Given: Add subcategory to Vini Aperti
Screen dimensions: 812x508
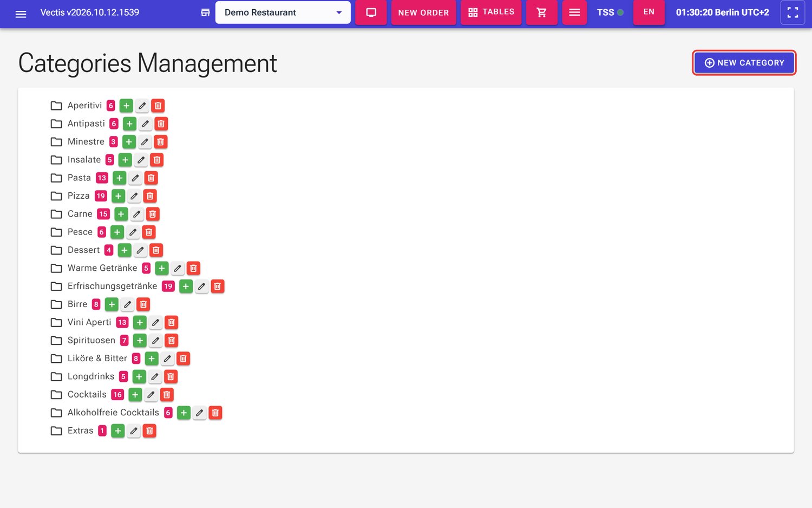Looking at the screenshot, I should click(x=140, y=322).
